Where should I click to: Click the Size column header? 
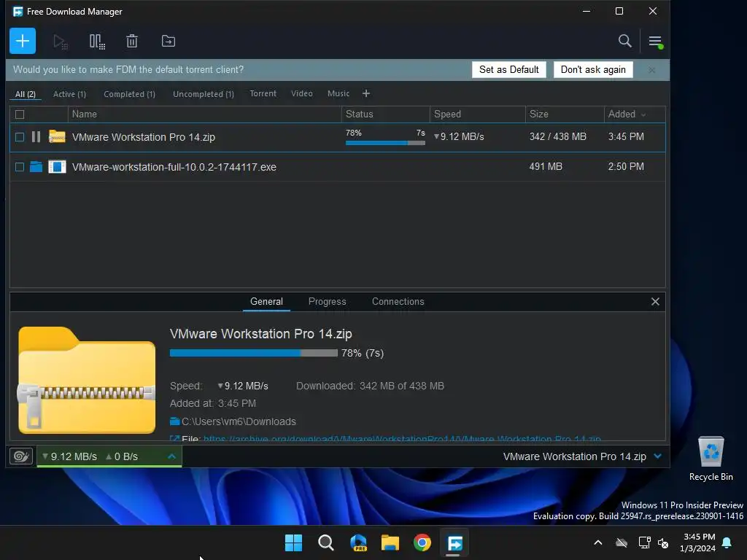coord(565,114)
